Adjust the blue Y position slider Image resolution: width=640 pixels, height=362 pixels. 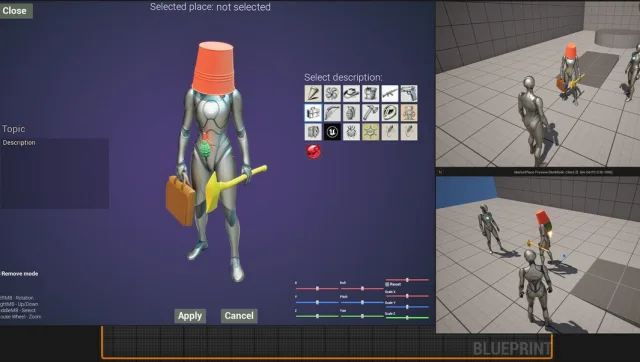[317, 302]
